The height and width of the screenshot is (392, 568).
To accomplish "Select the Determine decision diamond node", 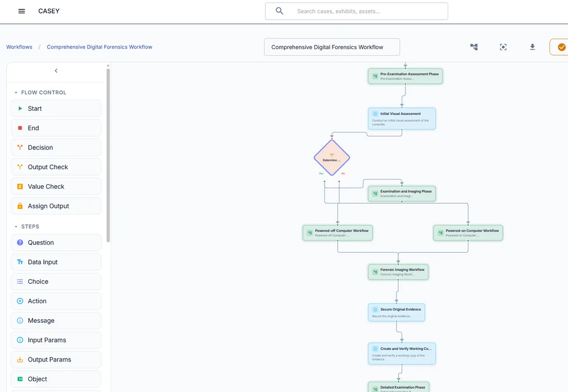I will [332, 158].
